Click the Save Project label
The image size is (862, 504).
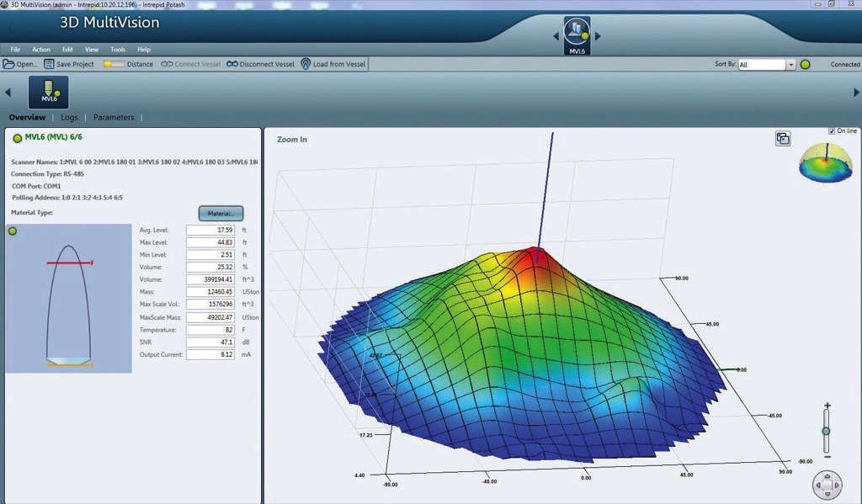[x=75, y=64]
